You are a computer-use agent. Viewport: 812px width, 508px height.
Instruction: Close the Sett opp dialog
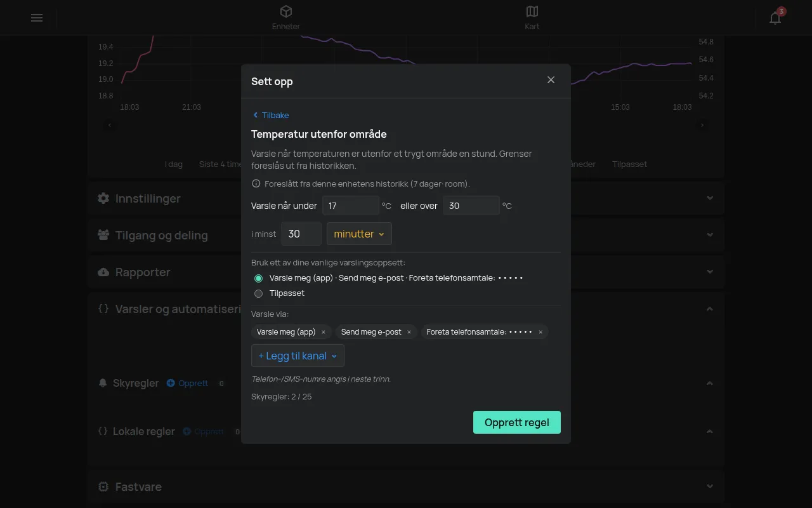click(551, 80)
